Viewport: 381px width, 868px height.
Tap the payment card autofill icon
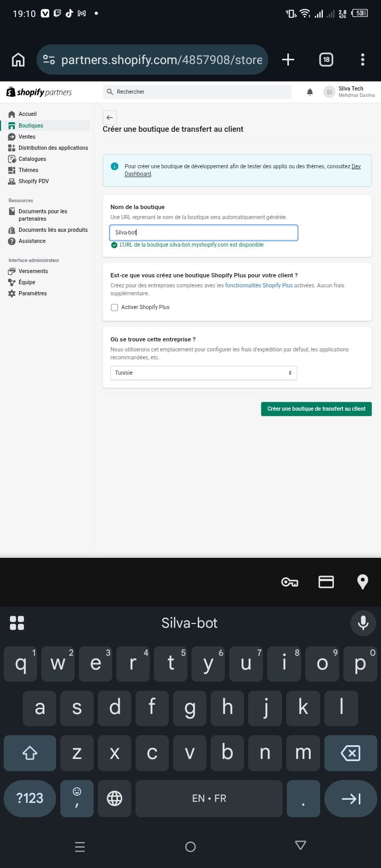pyautogui.click(x=326, y=582)
